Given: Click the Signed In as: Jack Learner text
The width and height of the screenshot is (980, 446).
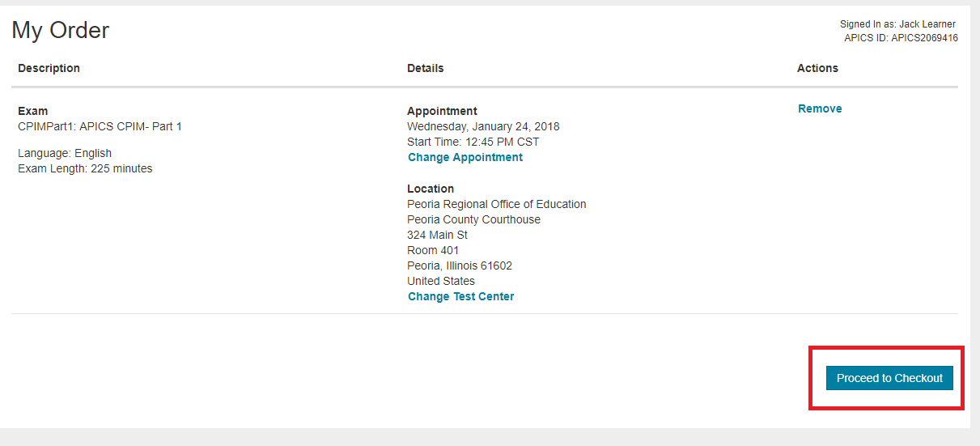Looking at the screenshot, I should 897,24.
